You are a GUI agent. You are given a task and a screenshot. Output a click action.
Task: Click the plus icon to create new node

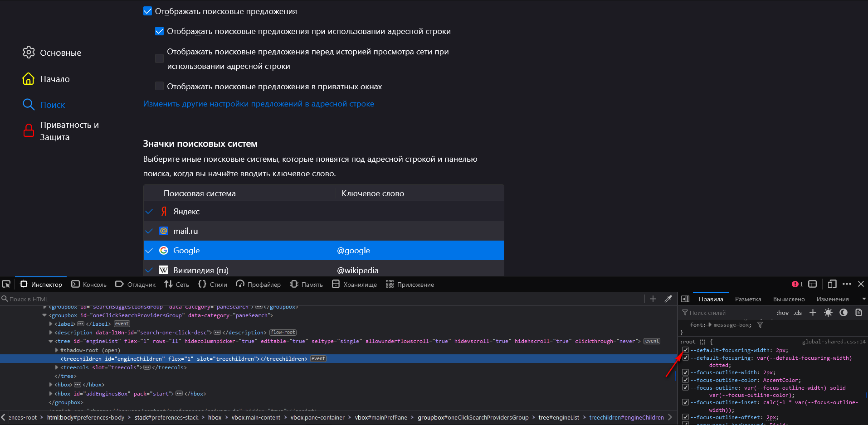(653, 299)
